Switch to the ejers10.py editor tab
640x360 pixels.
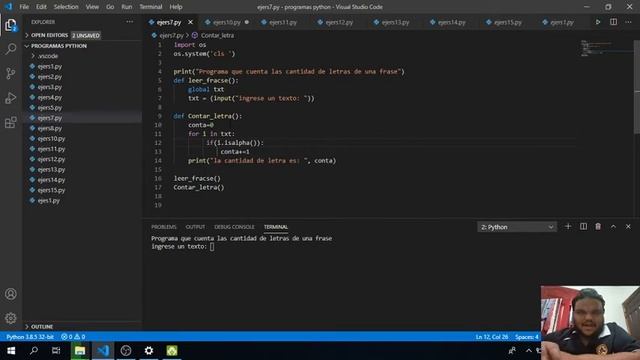(226, 22)
